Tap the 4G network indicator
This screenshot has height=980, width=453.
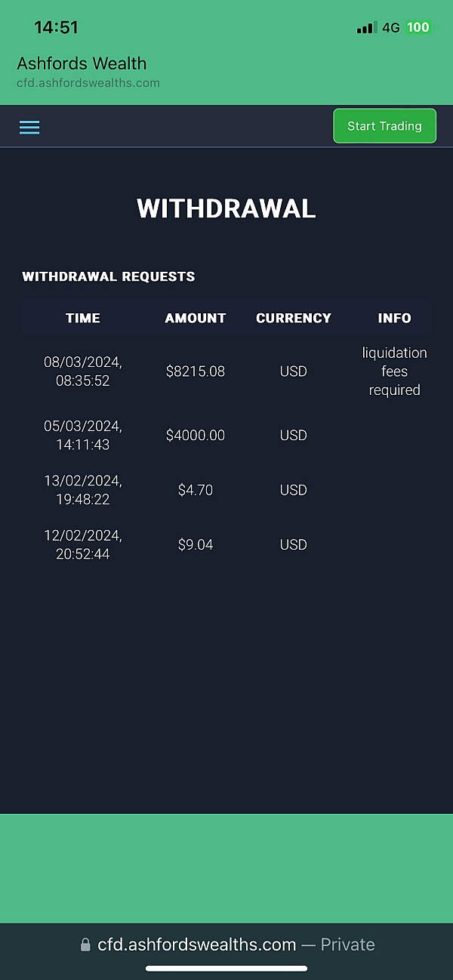(390, 28)
